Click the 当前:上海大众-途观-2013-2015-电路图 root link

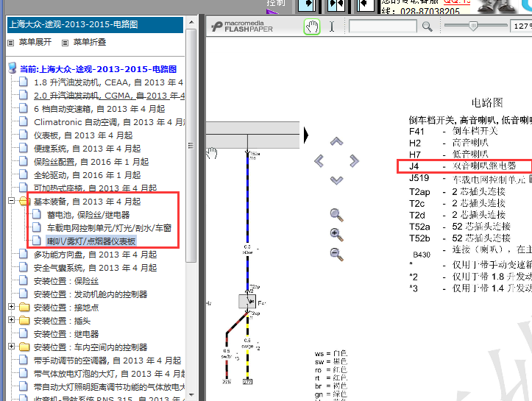point(98,69)
